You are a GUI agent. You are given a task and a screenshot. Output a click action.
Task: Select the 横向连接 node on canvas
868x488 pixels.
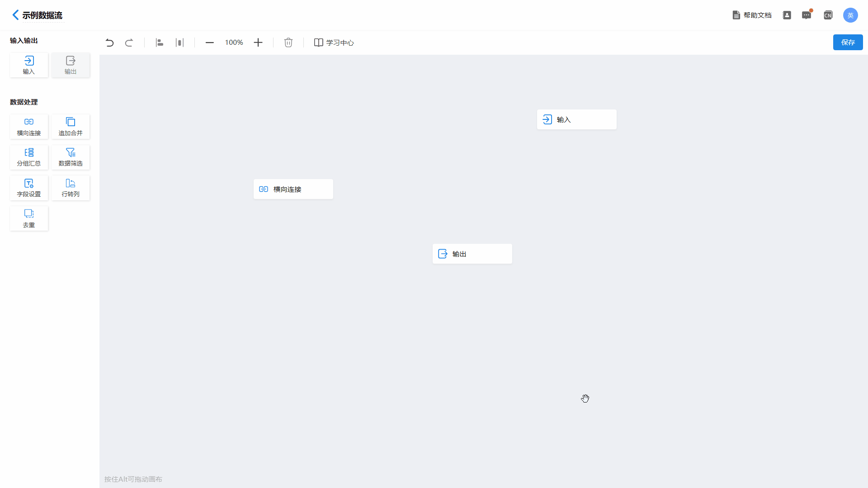click(x=293, y=189)
